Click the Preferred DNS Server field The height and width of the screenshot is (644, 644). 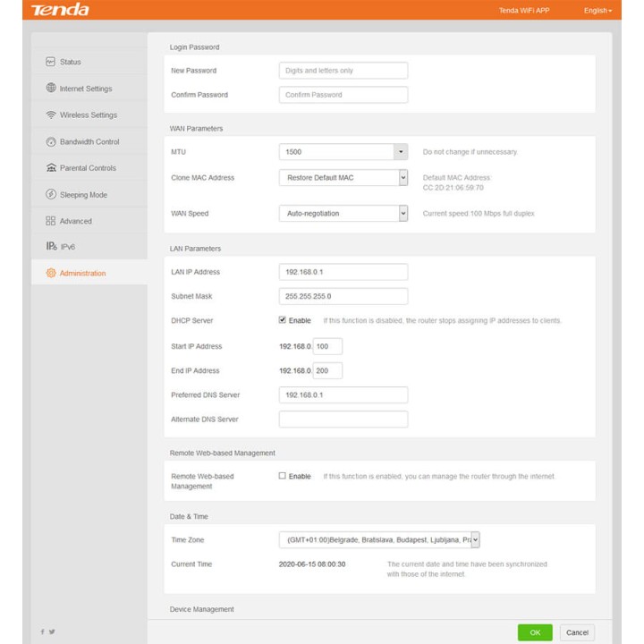343,394
